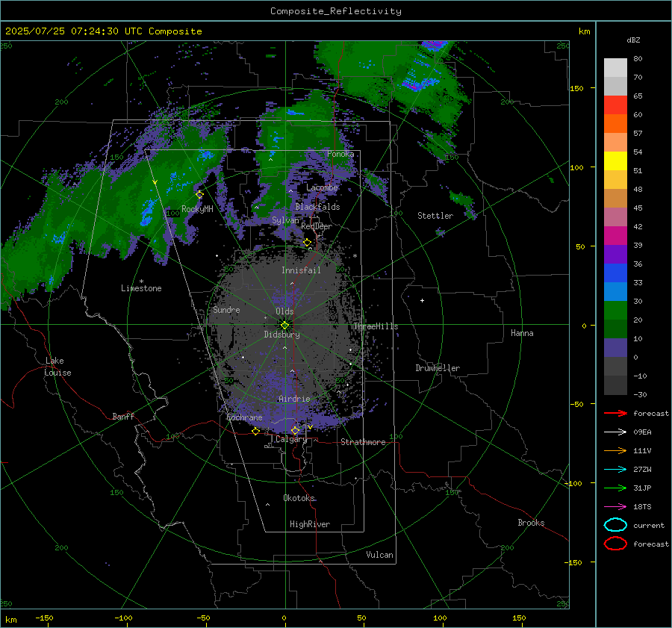
Task: Click the 09EA legend text
Action: [642, 432]
